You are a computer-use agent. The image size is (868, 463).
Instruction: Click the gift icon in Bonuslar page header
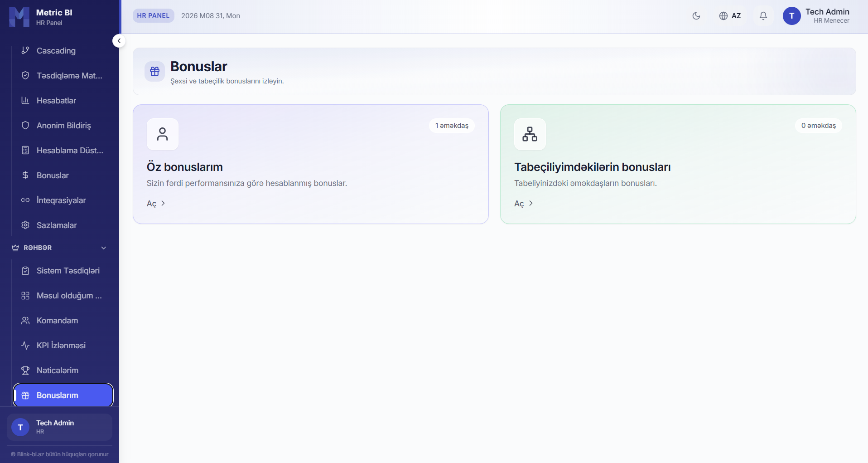(154, 72)
